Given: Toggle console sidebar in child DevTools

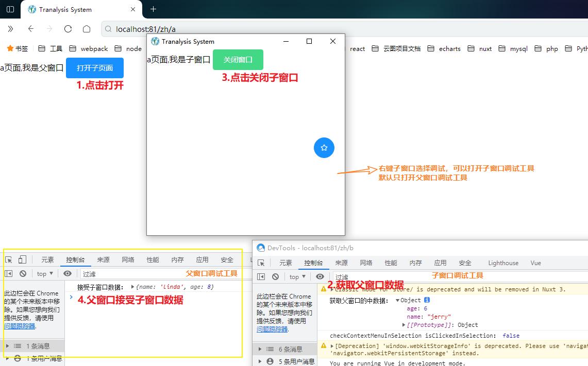Looking at the screenshot, I should pos(261,276).
